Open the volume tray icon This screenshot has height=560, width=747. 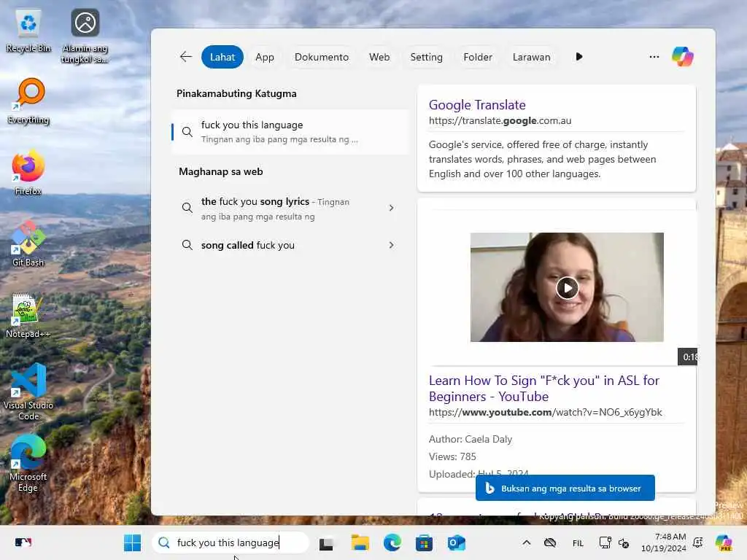[x=624, y=542]
